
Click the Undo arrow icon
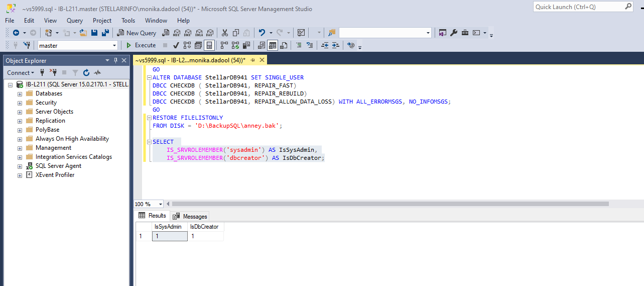click(262, 33)
